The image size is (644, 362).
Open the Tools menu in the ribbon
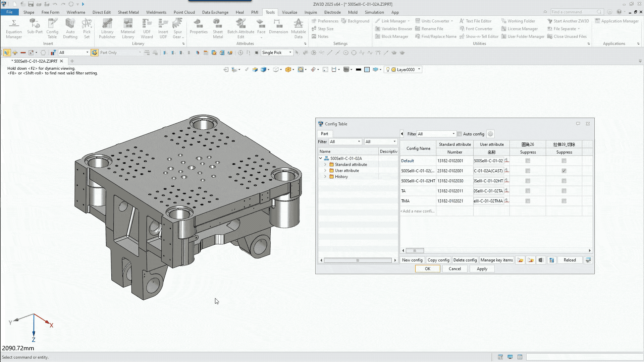(x=270, y=12)
